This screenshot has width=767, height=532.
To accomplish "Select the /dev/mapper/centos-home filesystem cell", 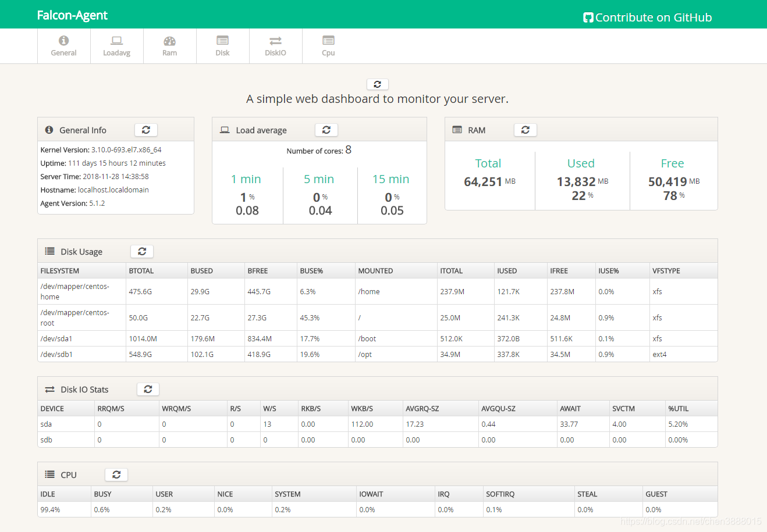I will [81, 291].
